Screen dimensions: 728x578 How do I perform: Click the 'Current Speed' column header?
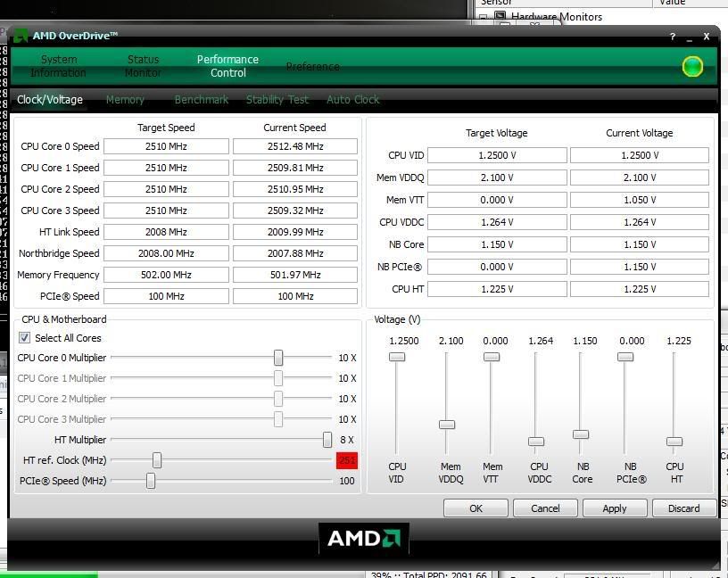pos(294,128)
